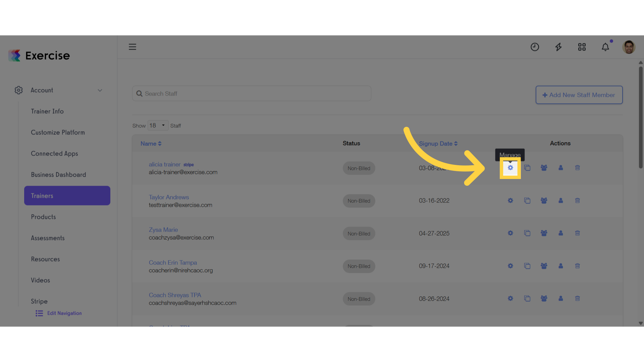Viewport: 644px width, 362px height.
Task: Collapse the Account section chevron
Action: pyautogui.click(x=100, y=90)
